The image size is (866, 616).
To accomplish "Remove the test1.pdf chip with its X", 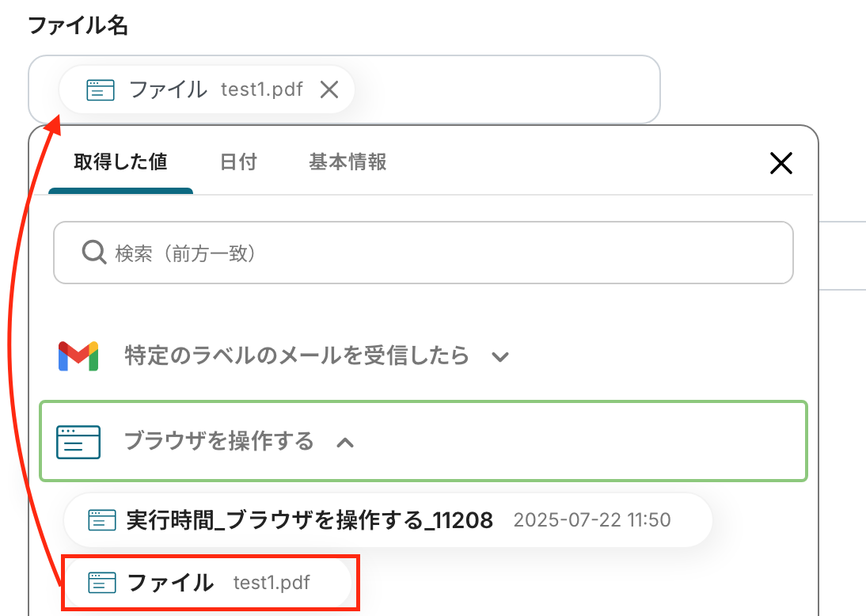I will (x=329, y=89).
